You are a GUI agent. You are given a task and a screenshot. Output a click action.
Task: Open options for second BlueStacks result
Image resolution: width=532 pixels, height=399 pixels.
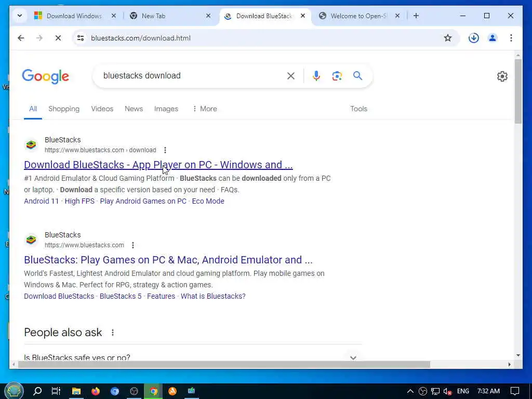133,245
